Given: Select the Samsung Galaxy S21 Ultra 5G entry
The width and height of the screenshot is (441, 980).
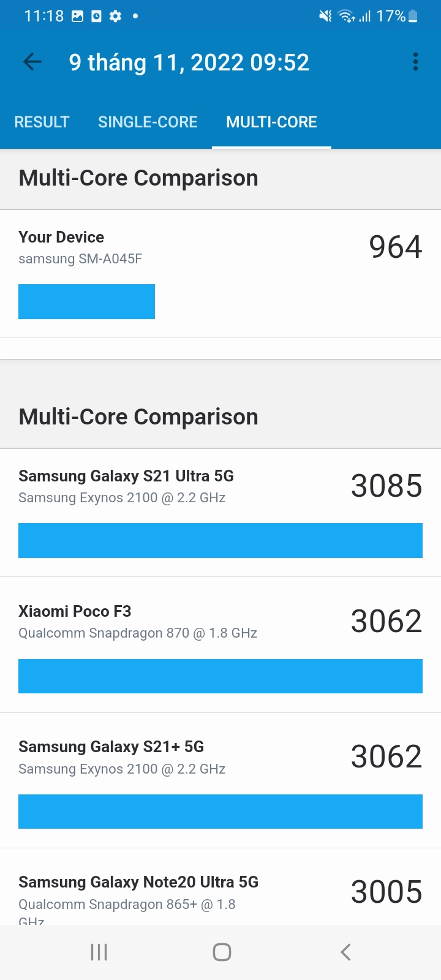Looking at the screenshot, I should coord(221,513).
